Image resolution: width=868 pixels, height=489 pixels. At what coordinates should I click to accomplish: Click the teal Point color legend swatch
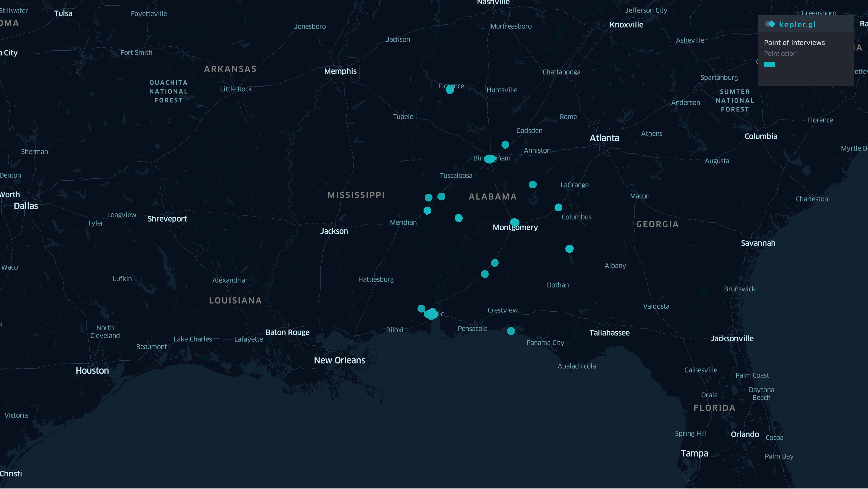[x=769, y=64]
